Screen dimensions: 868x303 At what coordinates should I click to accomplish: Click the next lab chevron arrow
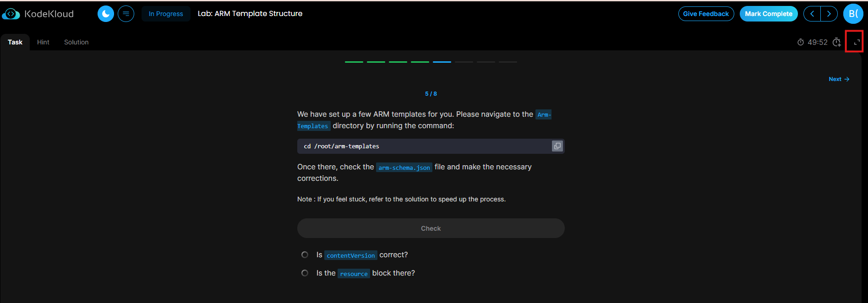click(x=829, y=14)
